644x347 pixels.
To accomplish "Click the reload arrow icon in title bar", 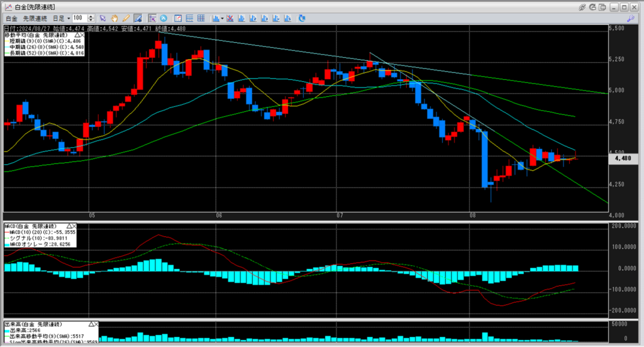I will [592, 7].
